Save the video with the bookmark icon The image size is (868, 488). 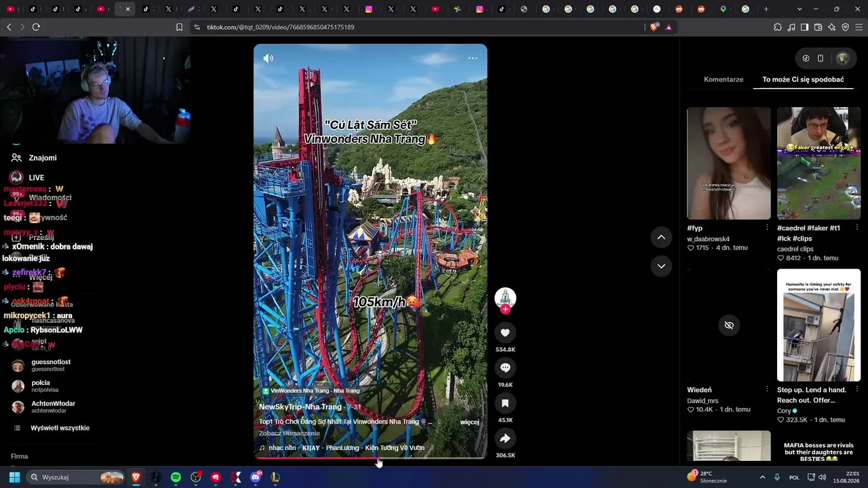coord(505,403)
